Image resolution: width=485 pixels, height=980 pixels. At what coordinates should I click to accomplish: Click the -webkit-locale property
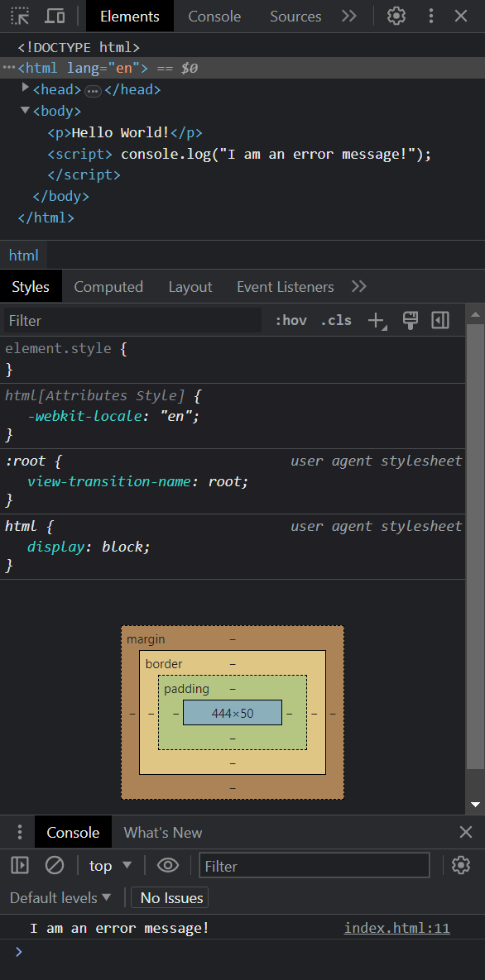coord(84,416)
